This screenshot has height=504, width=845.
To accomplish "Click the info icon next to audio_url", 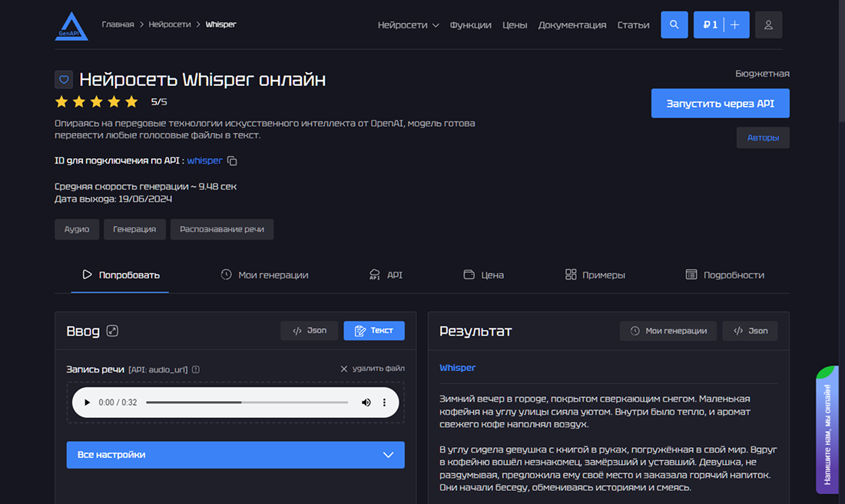I will (x=196, y=369).
